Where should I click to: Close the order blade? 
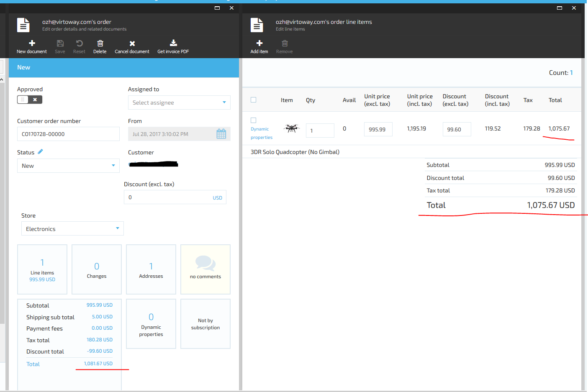coord(231,8)
